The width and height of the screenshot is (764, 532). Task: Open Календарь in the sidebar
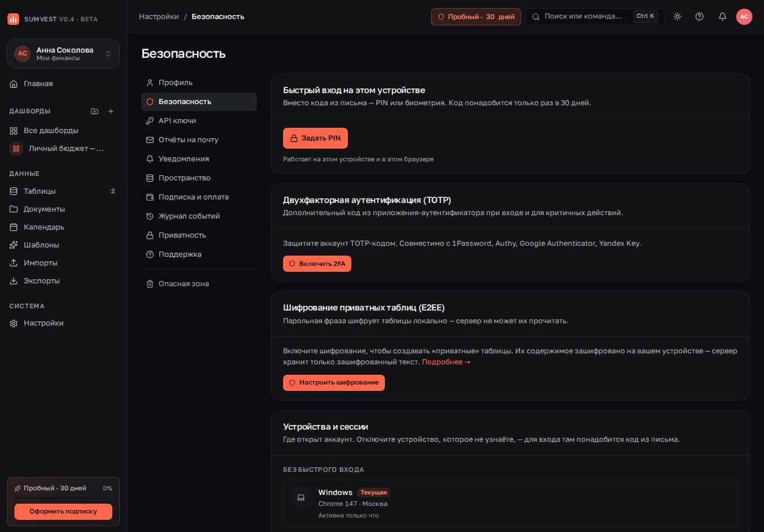(x=63, y=227)
